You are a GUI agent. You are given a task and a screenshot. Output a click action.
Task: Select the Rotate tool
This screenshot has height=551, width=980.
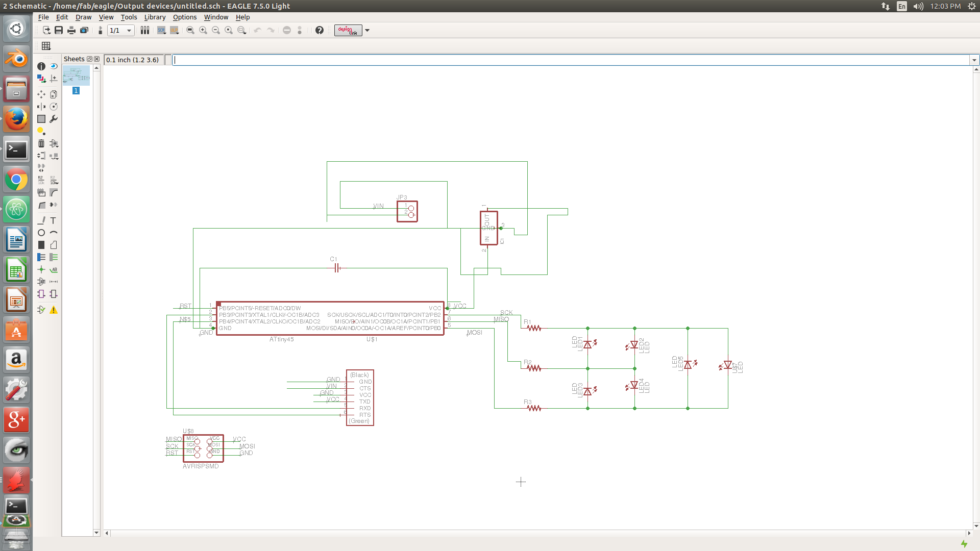click(54, 107)
